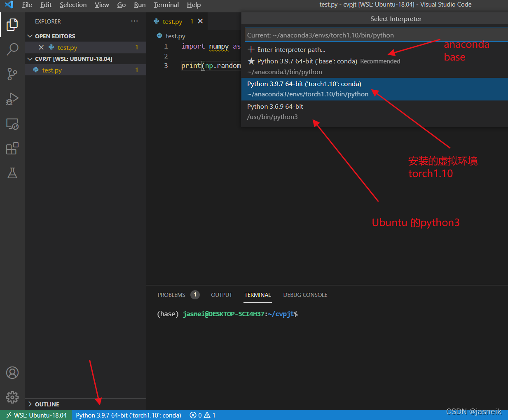Screen dimensions: 508x420
Task: Click the terminal prompt line
Action: click(227, 314)
